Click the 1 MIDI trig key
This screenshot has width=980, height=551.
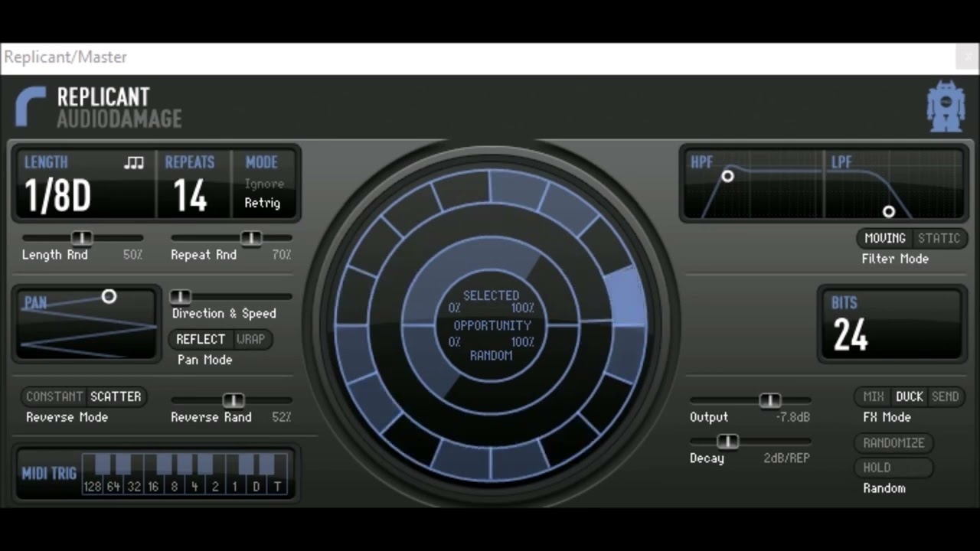[x=236, y=474]
